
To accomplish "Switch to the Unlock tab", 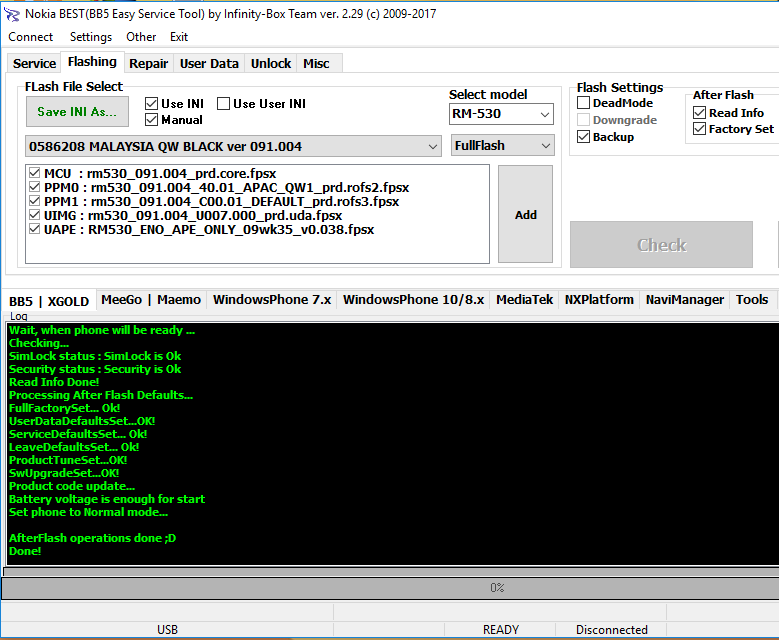I will click(x=271, y=63).
